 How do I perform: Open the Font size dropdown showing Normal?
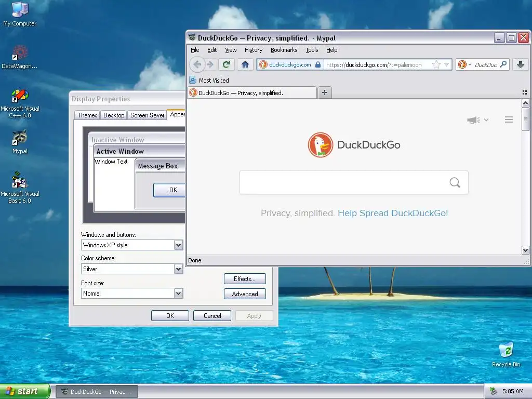(x=179, y=294)
